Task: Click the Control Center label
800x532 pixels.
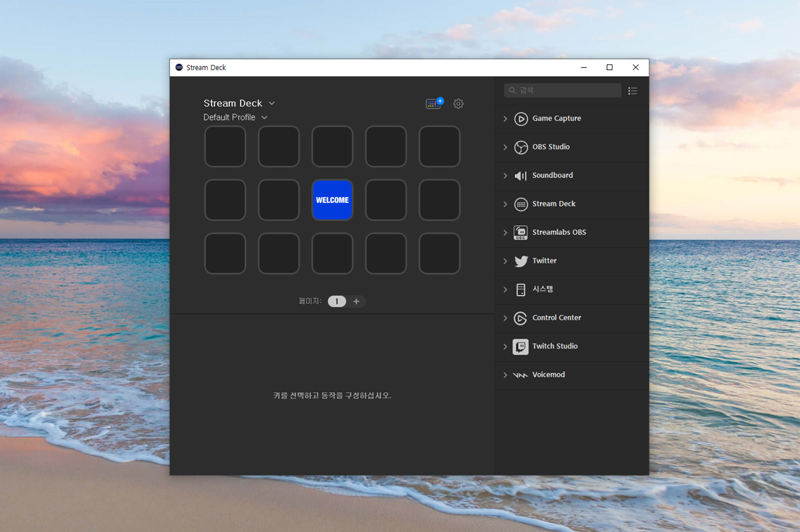Action: click(x=557, y=318)
